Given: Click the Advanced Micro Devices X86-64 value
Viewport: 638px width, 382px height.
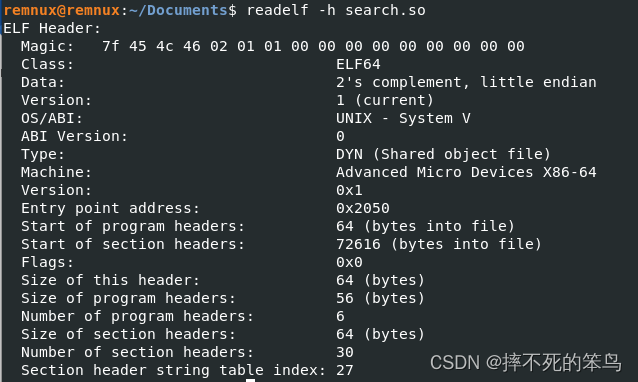Looking at the screenshot, I should click(x=466, y=172).
